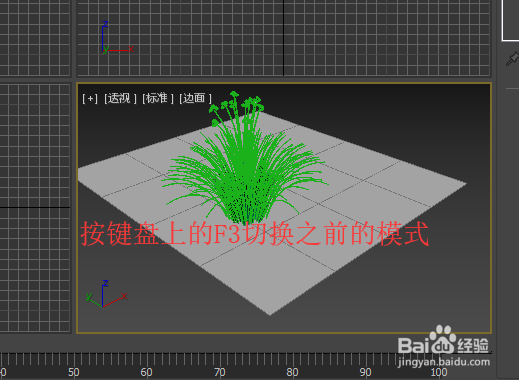519x380 pixels.
Task: Click frame 70 on the timeline
Action: pos(219,372)
